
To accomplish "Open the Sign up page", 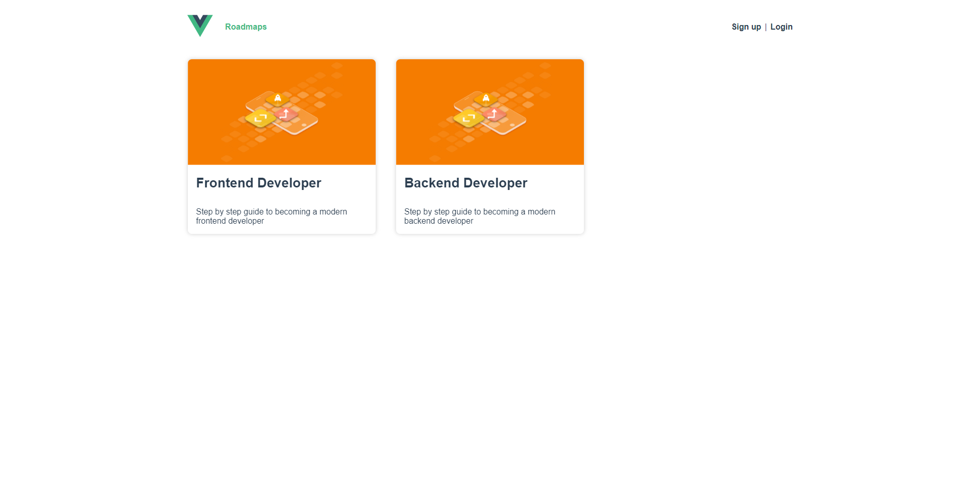I will pyautogui.click(x=746, y=27).
